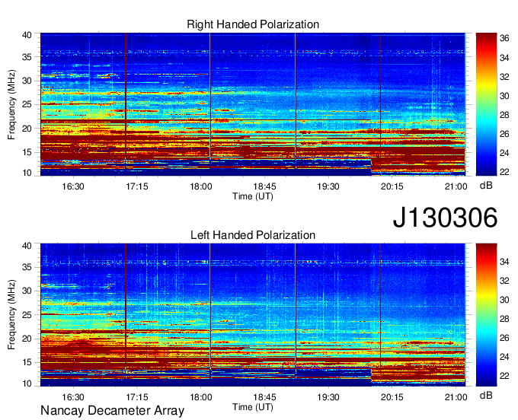Click the 30 dB label on the bottom color bar
The image size is (518, 420).
pyautogui.click(x=504, y=300)
